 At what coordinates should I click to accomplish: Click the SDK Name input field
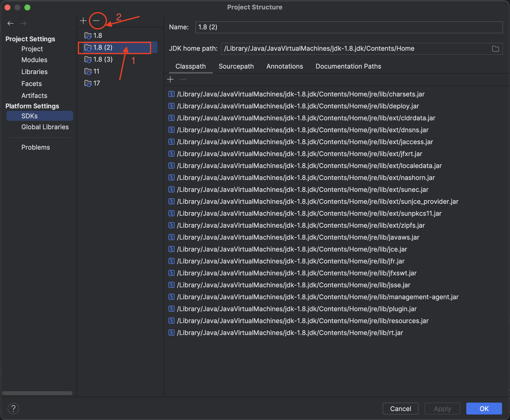(349, 27)
